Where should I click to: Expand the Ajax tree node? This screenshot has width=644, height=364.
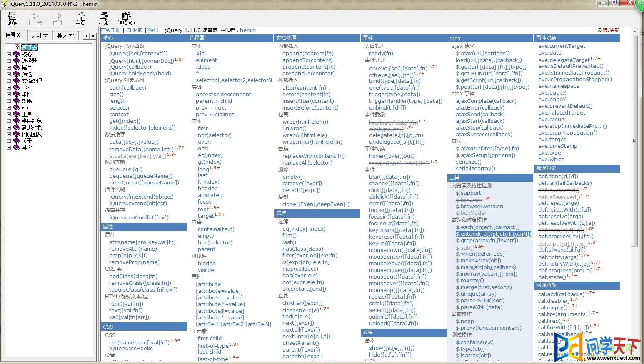click(9, 107)
